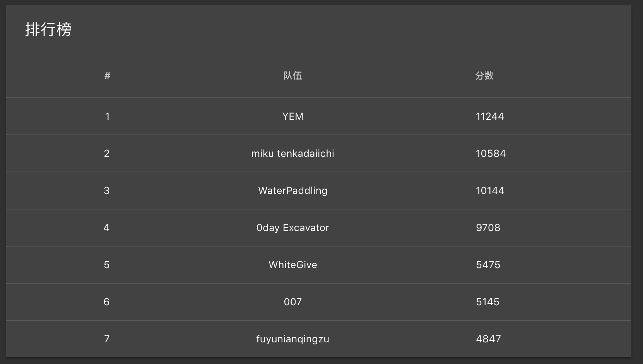
Task: Open the WaterPaddling team entry
Action: [292, 191]
